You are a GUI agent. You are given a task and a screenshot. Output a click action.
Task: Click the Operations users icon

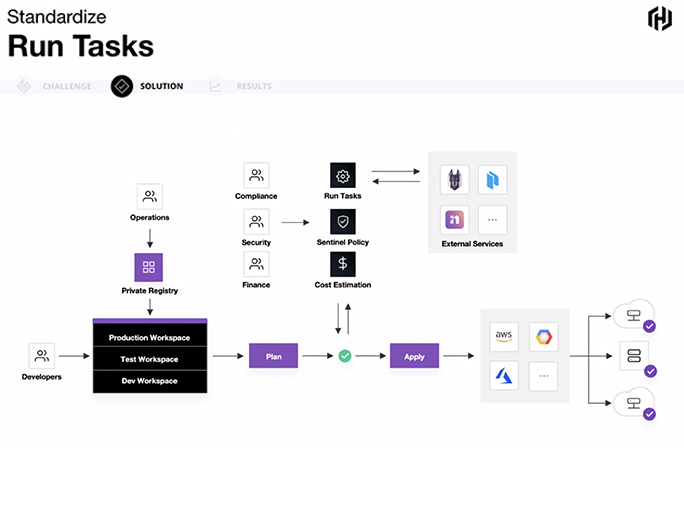click(x=150, y=196)
